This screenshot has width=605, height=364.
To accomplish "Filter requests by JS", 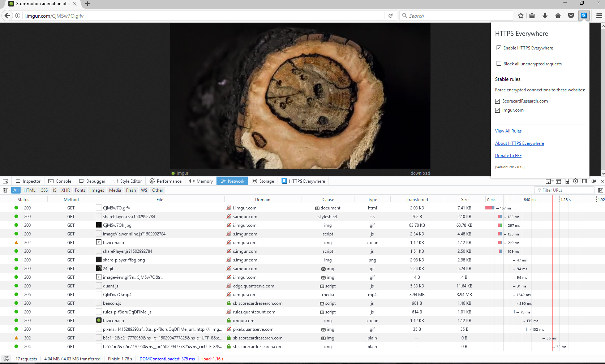I will click(x=55, y=190).
